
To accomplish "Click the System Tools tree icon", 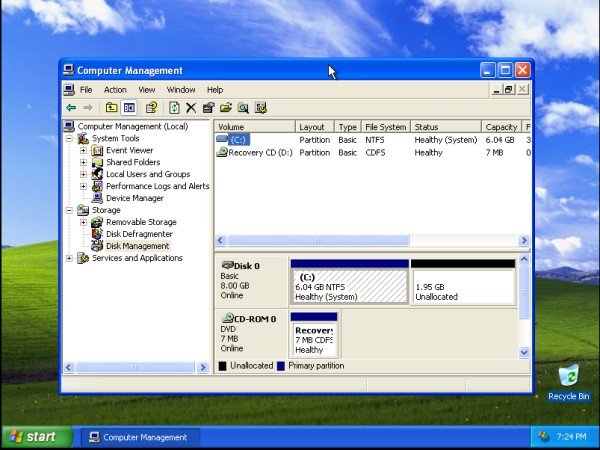I will pyautogui.click(x=83, y=139).
